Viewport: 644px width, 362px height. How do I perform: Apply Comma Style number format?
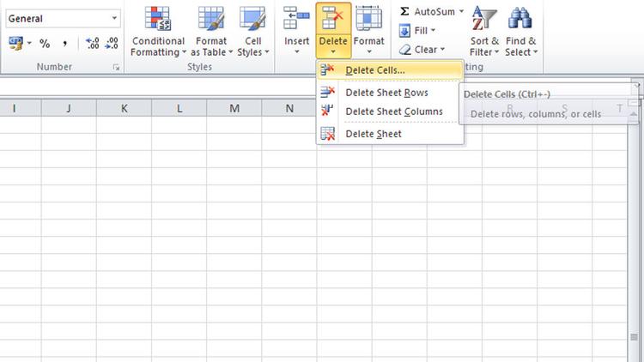coord(64,44)
